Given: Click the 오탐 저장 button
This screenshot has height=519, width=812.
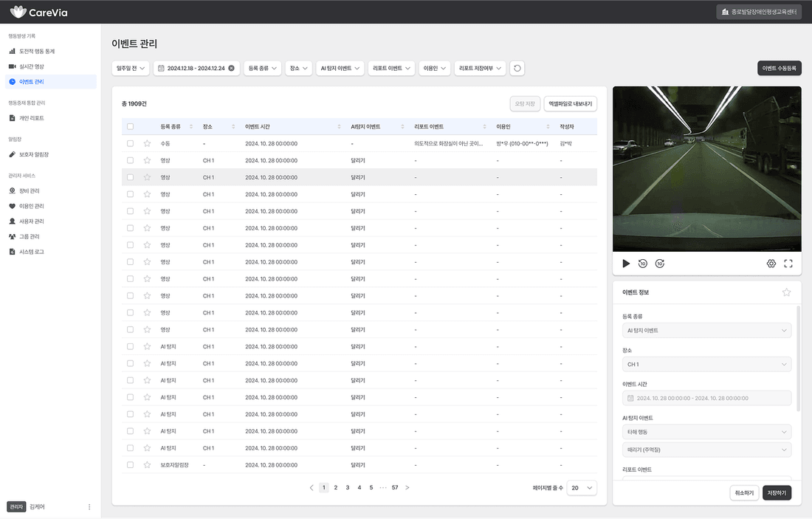Looking at the screenshot, I should tap(525, 103).
